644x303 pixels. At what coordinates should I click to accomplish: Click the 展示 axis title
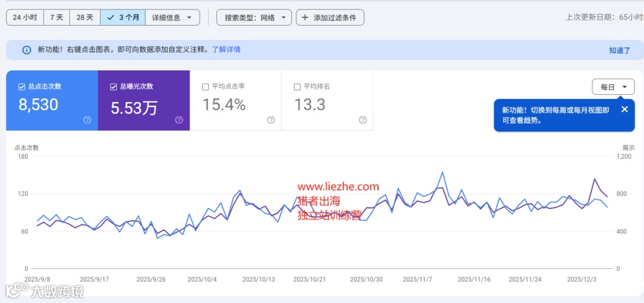click(x=628, y=148)
